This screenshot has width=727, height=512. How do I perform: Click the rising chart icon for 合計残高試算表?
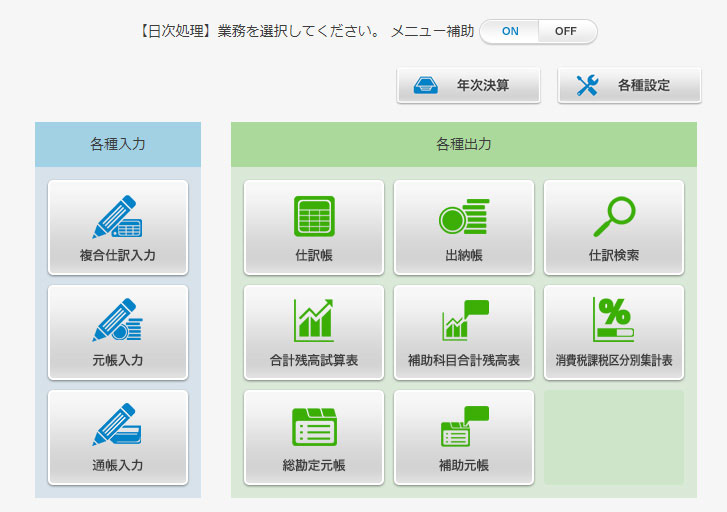[x=314, y=320]
